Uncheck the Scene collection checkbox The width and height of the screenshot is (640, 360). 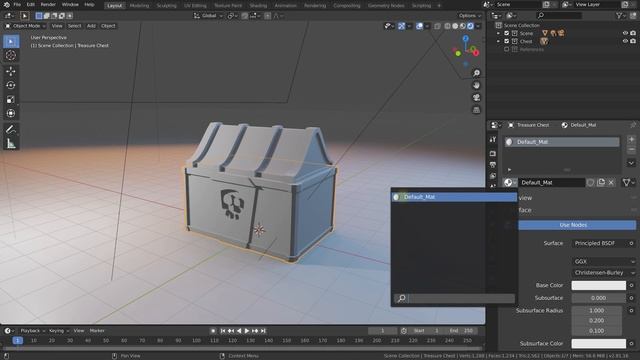point(507,33)
